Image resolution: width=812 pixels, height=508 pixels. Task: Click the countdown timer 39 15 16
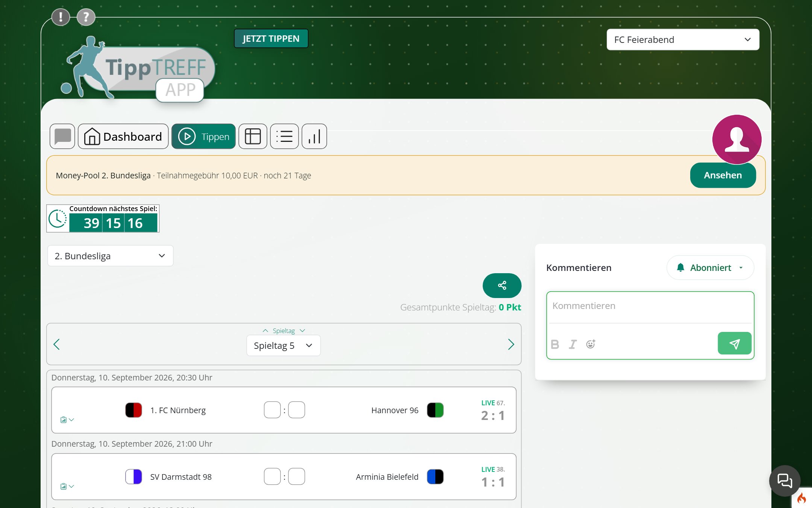coord(113,223)
